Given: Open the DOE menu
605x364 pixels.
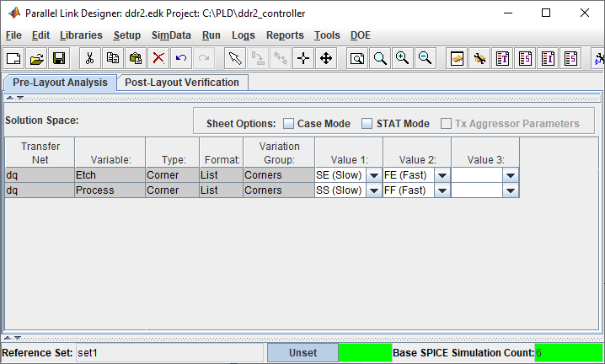Looking at the screenshot, I should point(361,35).
